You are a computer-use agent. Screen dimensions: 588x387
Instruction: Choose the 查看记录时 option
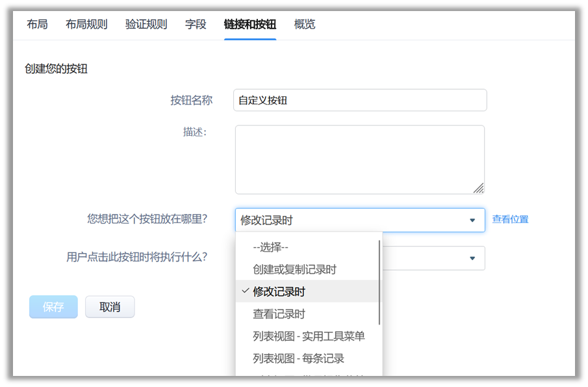pos(279,314)
